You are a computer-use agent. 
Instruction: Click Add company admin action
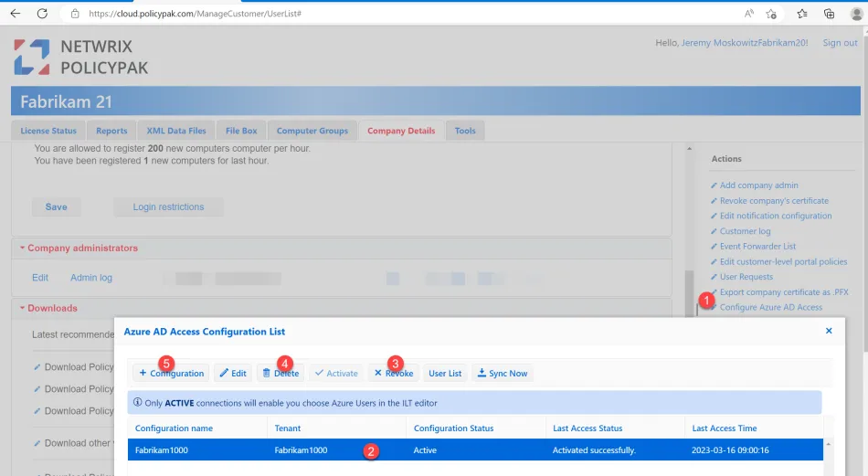(x=758, y=185)
